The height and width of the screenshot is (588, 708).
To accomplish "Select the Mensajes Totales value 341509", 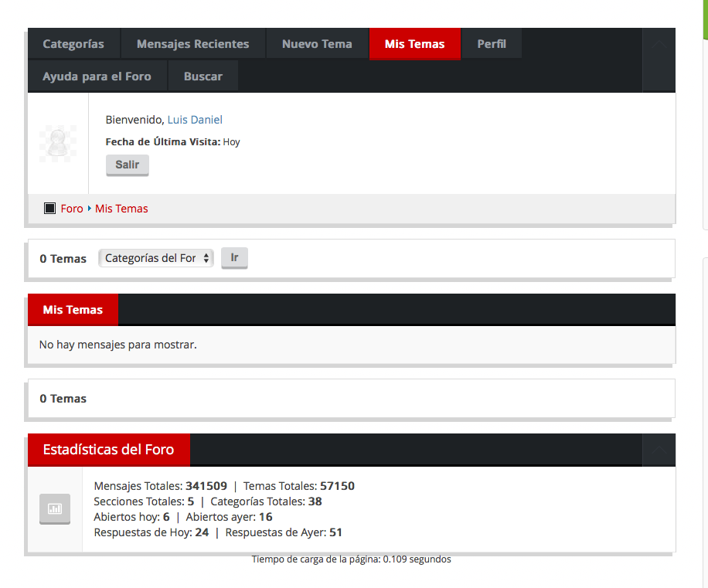I will click(x=206, y=486).
